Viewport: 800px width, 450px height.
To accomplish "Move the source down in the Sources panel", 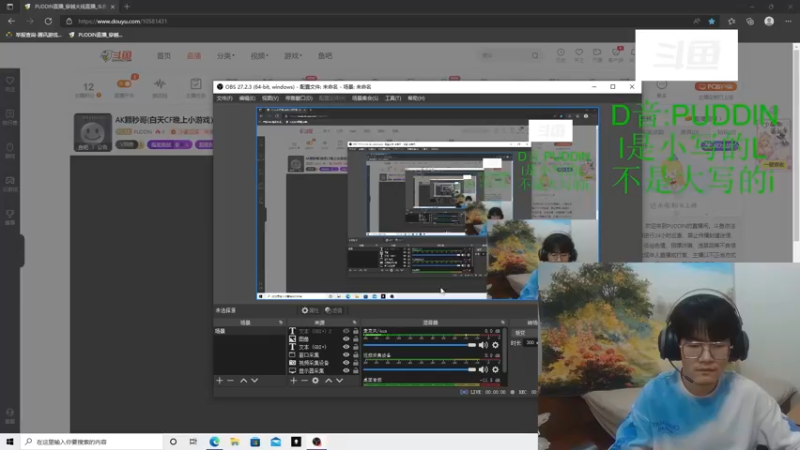I will pyautogui.click(x=339, y=381).
